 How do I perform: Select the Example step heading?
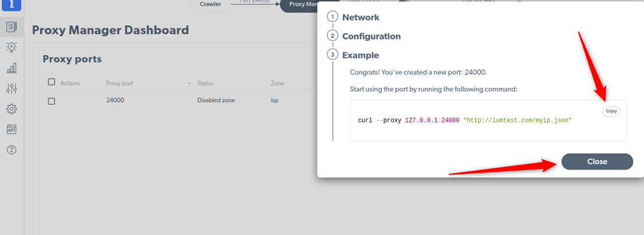click(360, 55)
